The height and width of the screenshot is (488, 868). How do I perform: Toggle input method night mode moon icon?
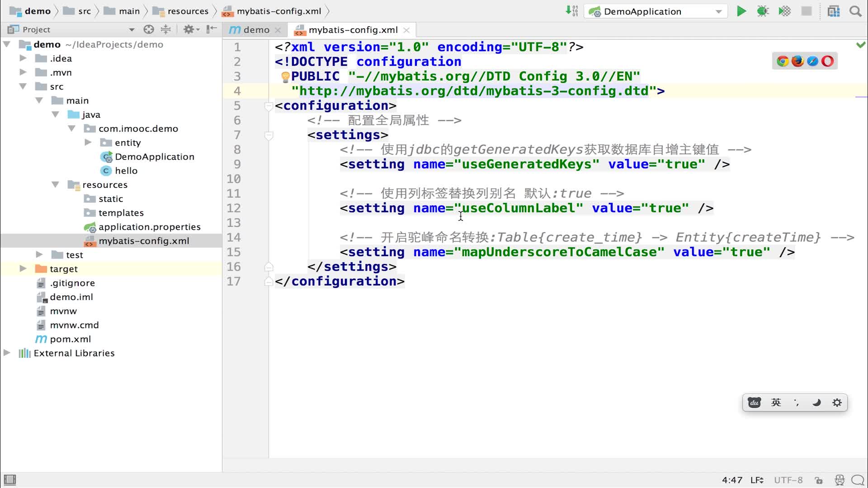pos(816,403)
